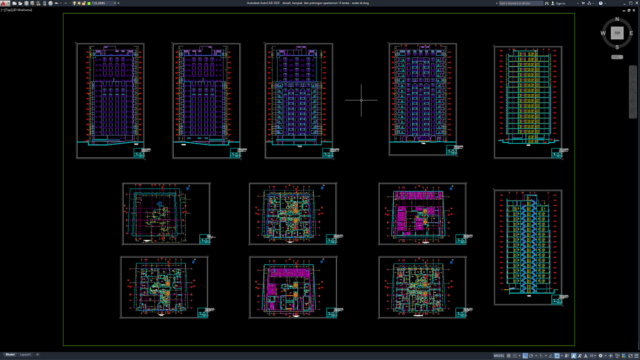This screenshot has width=640, height=360.
Task: Toggle 2D object snap icon
Action: (557, 356)
